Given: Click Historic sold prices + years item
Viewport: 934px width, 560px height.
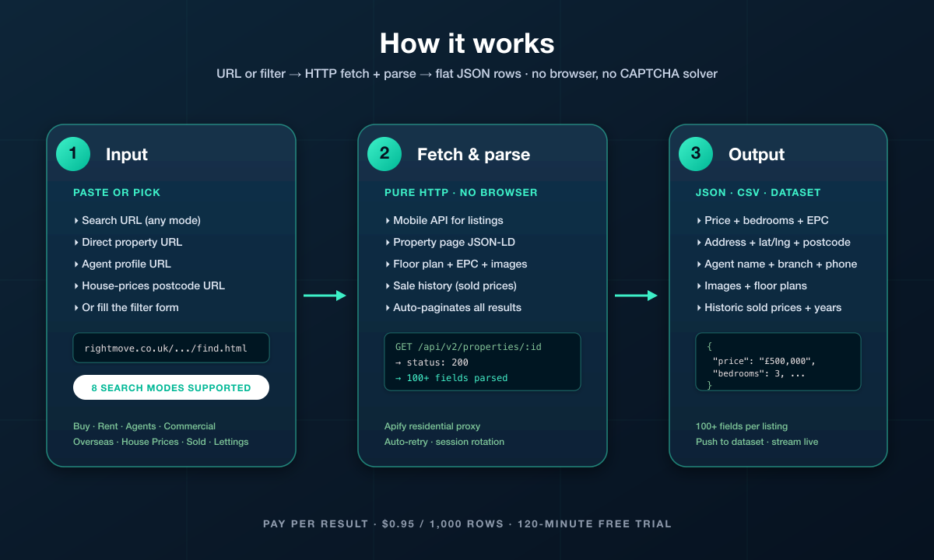Looking at the screenshot, I should (x=769, y=307).
